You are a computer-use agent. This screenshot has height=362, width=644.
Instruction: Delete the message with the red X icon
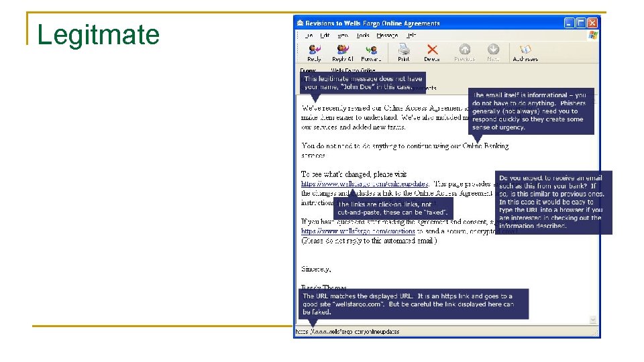[x=432, y=52]
